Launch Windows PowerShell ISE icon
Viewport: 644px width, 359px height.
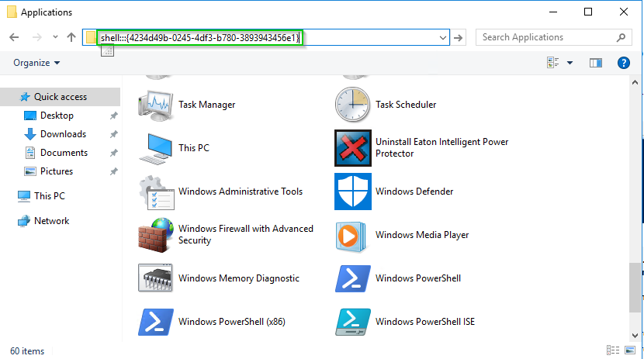pos(353,322)
